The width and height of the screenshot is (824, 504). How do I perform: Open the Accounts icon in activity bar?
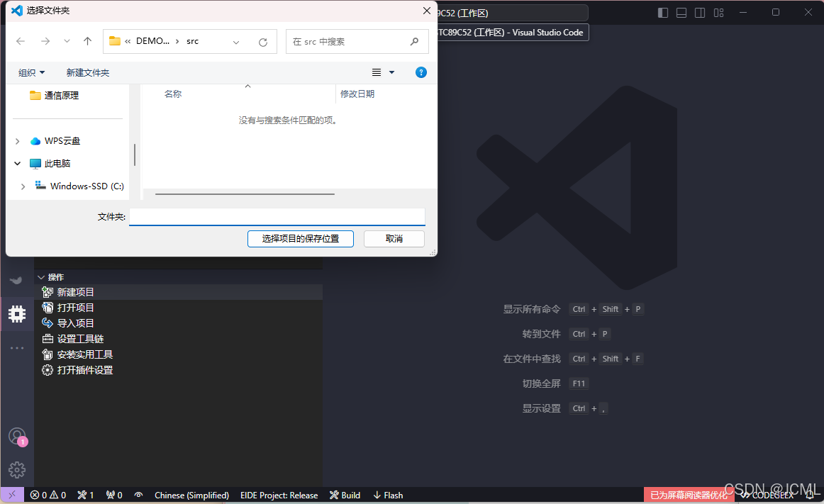tap(17, 437)
